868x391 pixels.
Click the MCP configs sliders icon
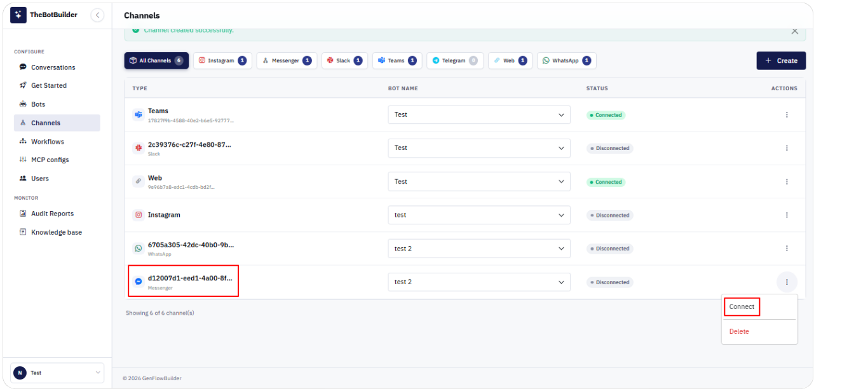pyautogui.click(x=23, y=160)
